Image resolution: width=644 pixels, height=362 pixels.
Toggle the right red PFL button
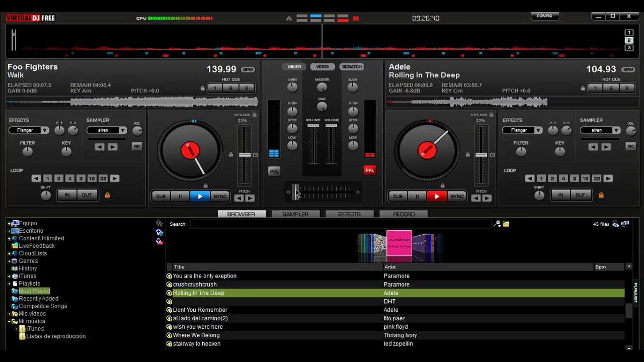pos(370,170)
